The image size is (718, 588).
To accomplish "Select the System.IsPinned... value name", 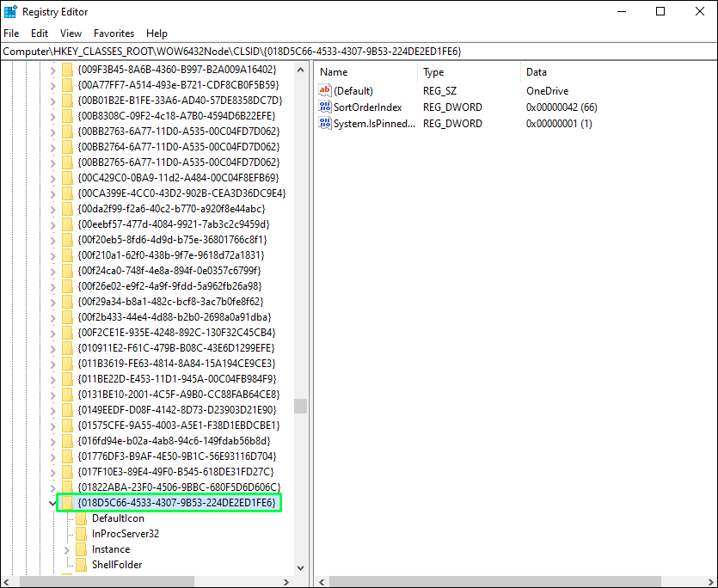I will click(374, 124).
